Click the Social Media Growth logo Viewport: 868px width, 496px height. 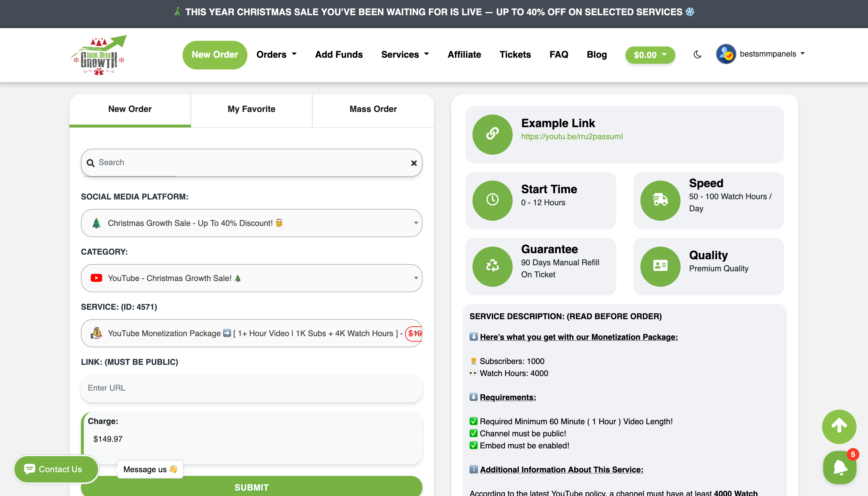pyautogui.click(x=98, y=55)
